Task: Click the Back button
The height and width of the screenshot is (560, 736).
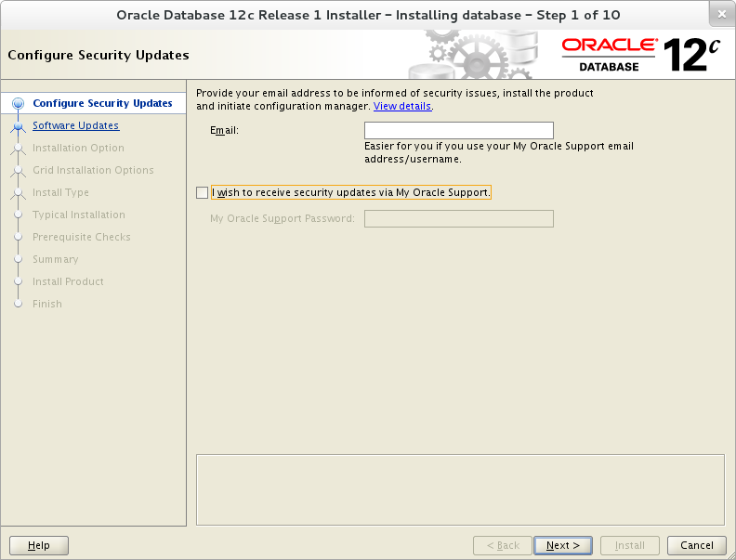Action: click(503, 545)
